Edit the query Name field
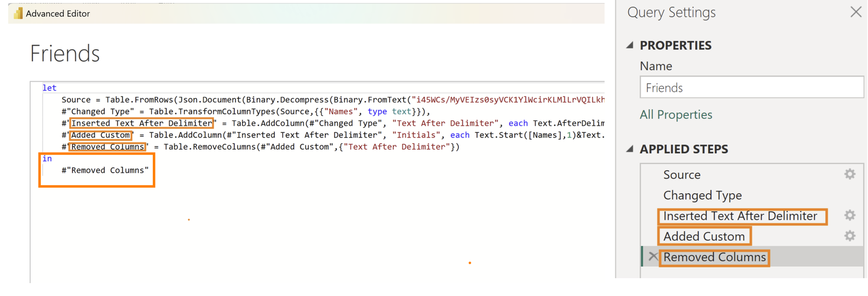 point(752,88)
